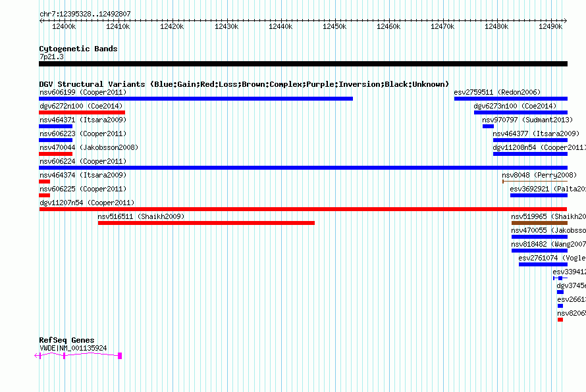The height and width of the screenshot is (392, 586).
Task: Open nsv464377 (Itsara2009) variant
Action: (536, 134)
